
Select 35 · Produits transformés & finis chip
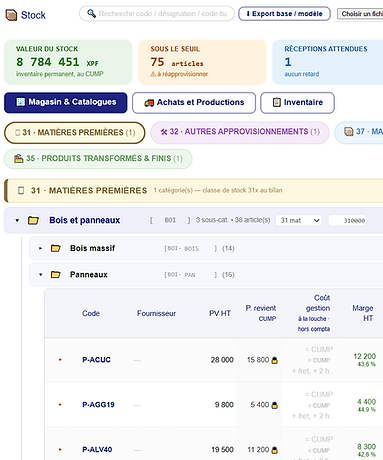tap(98, 158)
